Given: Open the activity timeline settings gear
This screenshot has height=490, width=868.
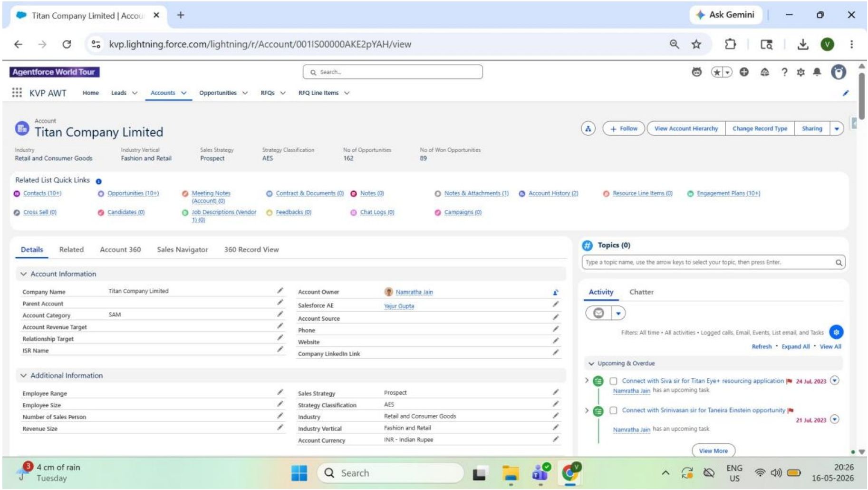Looking at the screenshot, I should click(x=836, y=332).
